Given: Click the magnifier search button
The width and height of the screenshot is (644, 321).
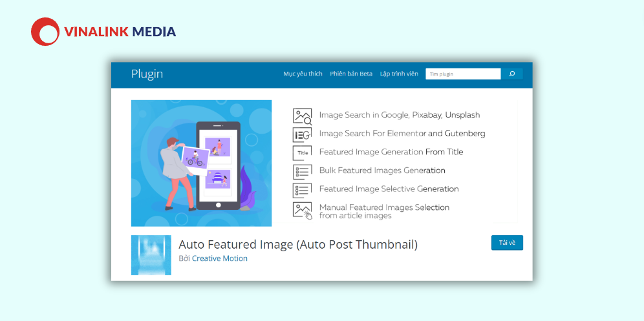Looking at the screenshot, I should [x=511, y=74].
